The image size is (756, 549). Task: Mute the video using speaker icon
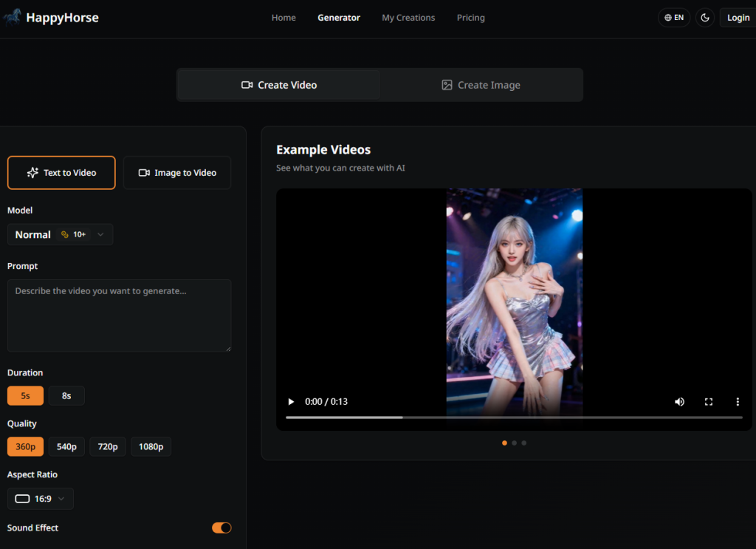(679, 402)
